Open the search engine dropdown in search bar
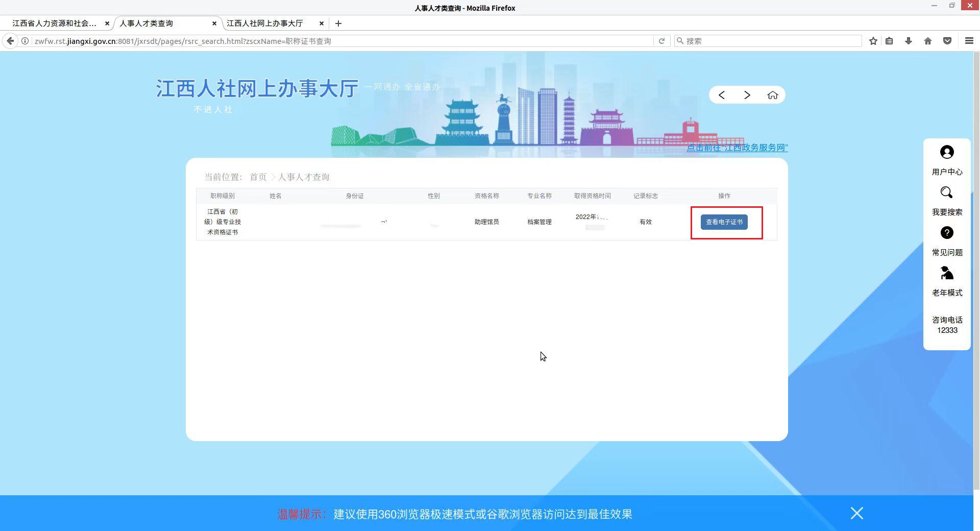 pos(681,41)
